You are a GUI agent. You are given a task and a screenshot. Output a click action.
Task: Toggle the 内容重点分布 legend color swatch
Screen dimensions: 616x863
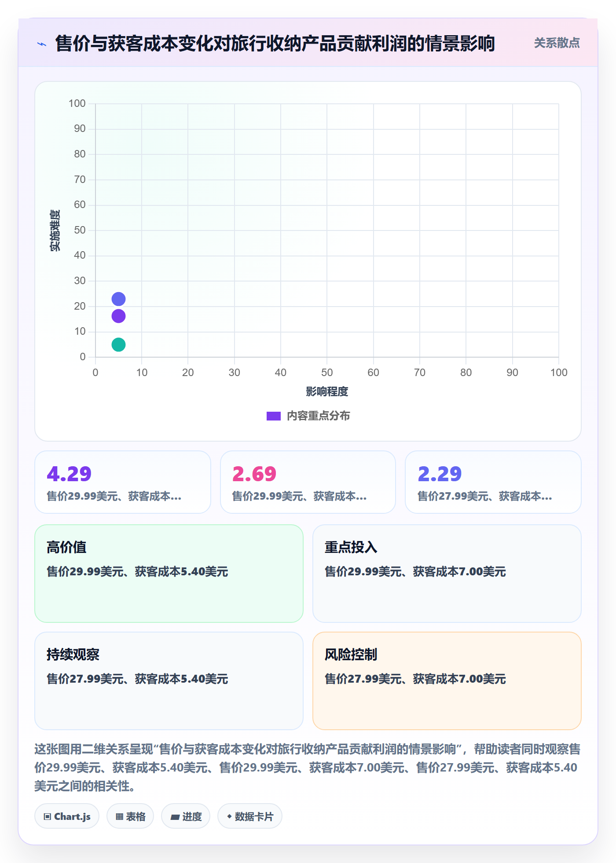tap(273, 416)
